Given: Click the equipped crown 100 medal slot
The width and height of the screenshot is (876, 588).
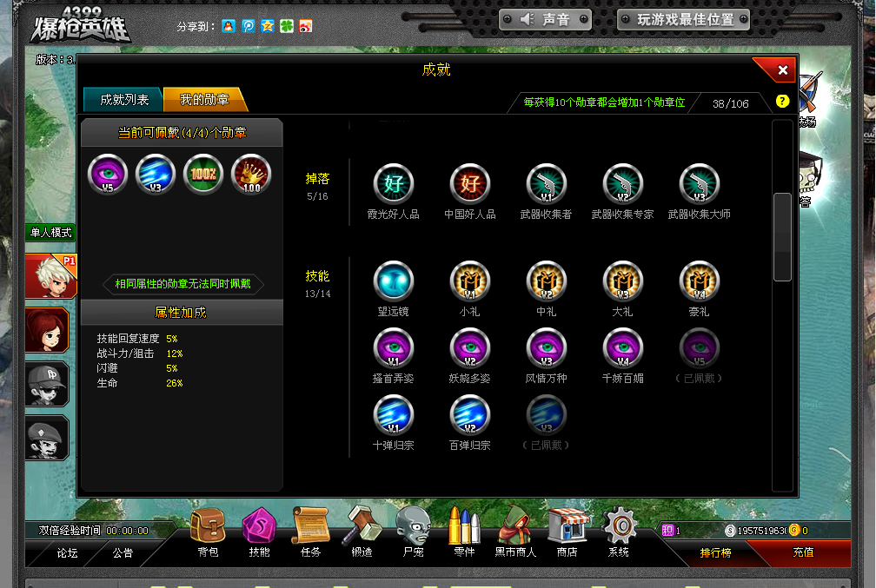Looking at the screenshot, I should click(x=251, y=175).
